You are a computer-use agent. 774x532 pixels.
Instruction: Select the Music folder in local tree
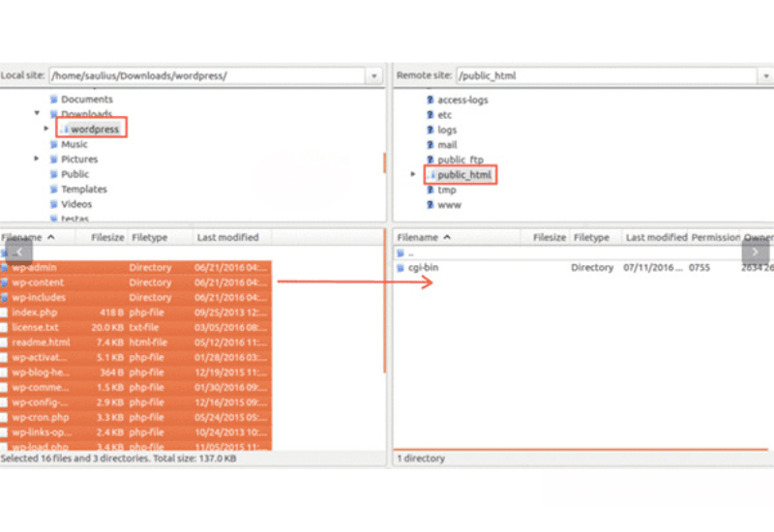(x=74, y=144)
